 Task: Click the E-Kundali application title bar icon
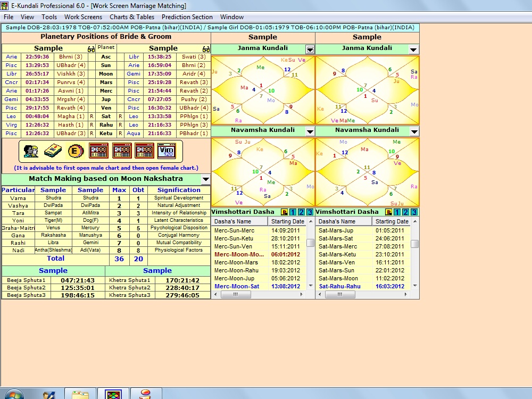[x=4, y=6]
